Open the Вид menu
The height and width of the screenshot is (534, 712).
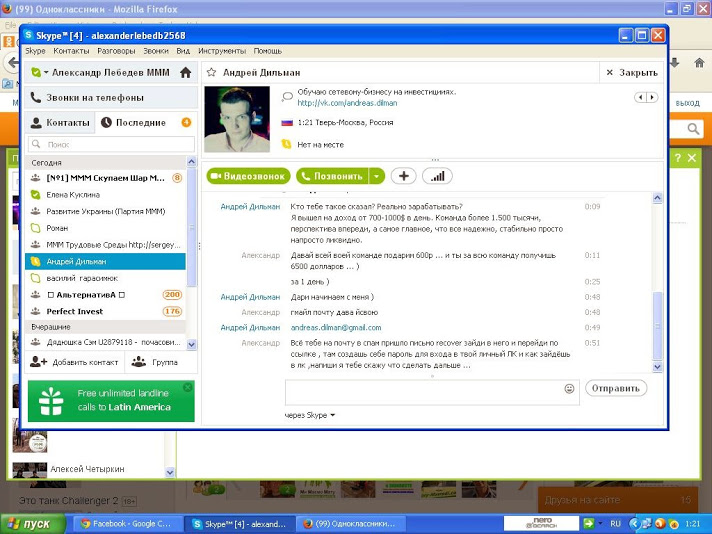coord(183,51)
